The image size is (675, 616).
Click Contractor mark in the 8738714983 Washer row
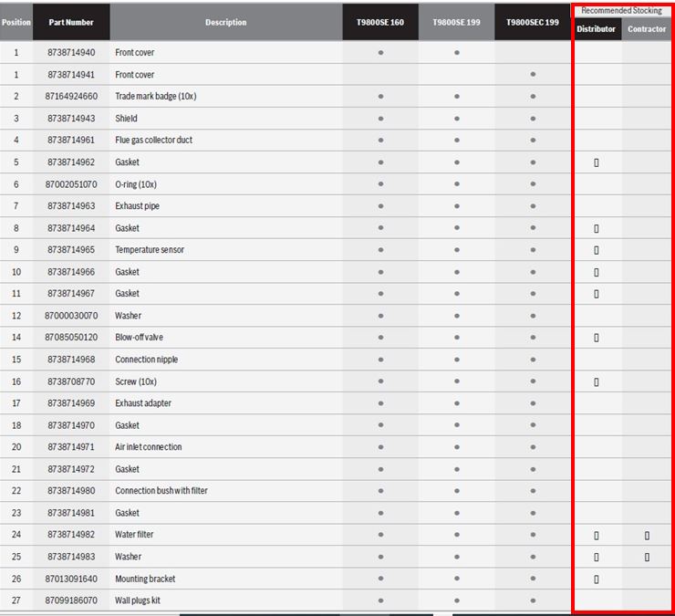pos(647,557)
